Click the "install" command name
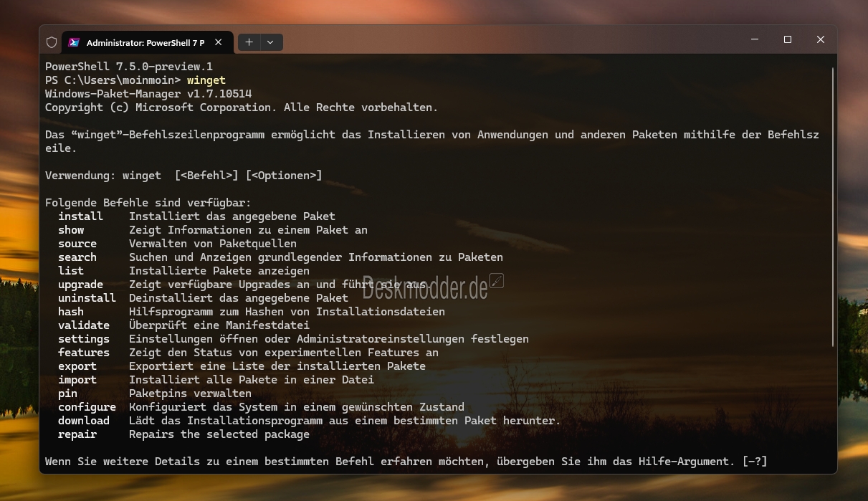868x501 pixels. click(80, 216)
